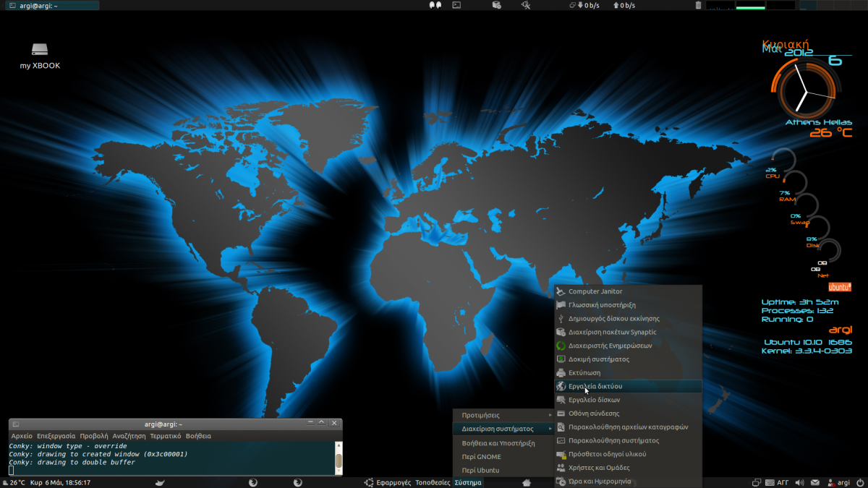Click Εργαλεία δικτύου menu item
The image size is (868, 488).
628,386
